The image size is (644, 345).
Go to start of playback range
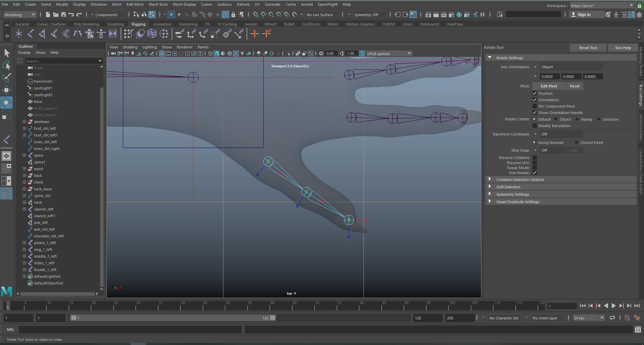click(583, 306)
